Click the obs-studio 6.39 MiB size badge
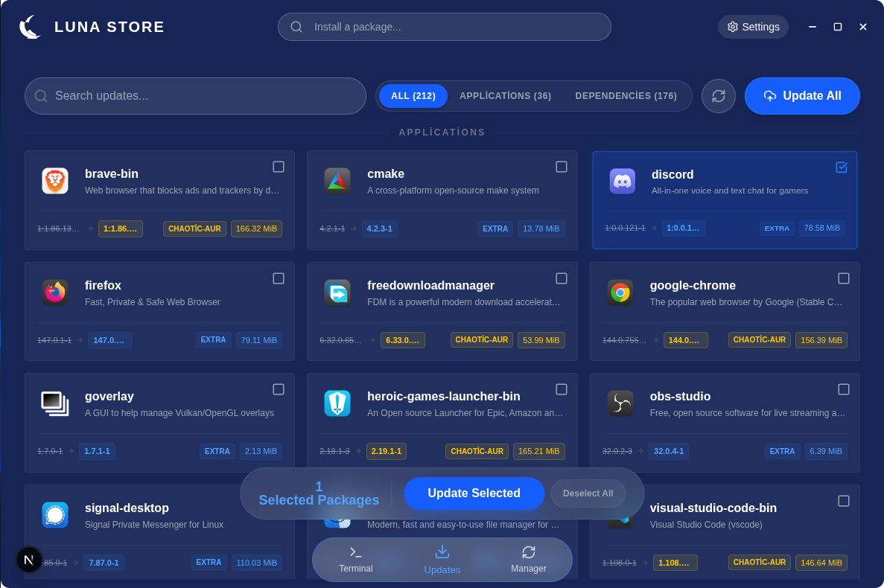Viewport: 884px width, 588px height. pyautogui.click(x=825, y=451)
